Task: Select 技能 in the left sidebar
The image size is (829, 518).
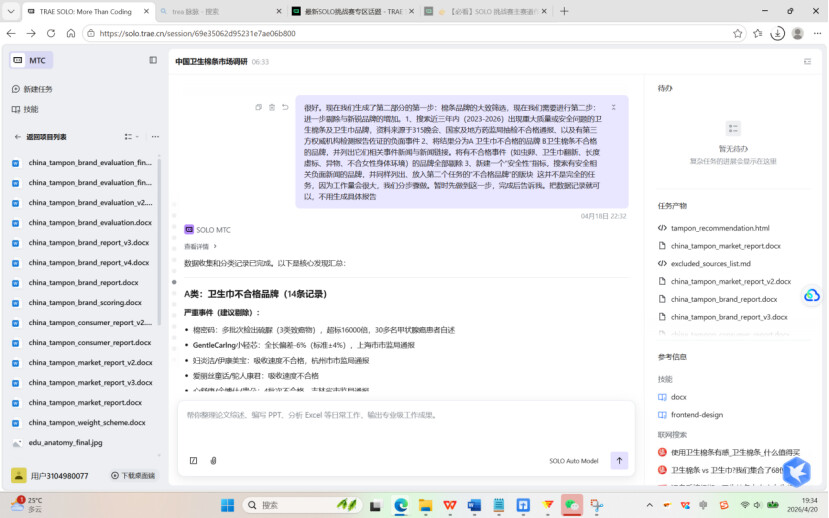Action: 31,109
